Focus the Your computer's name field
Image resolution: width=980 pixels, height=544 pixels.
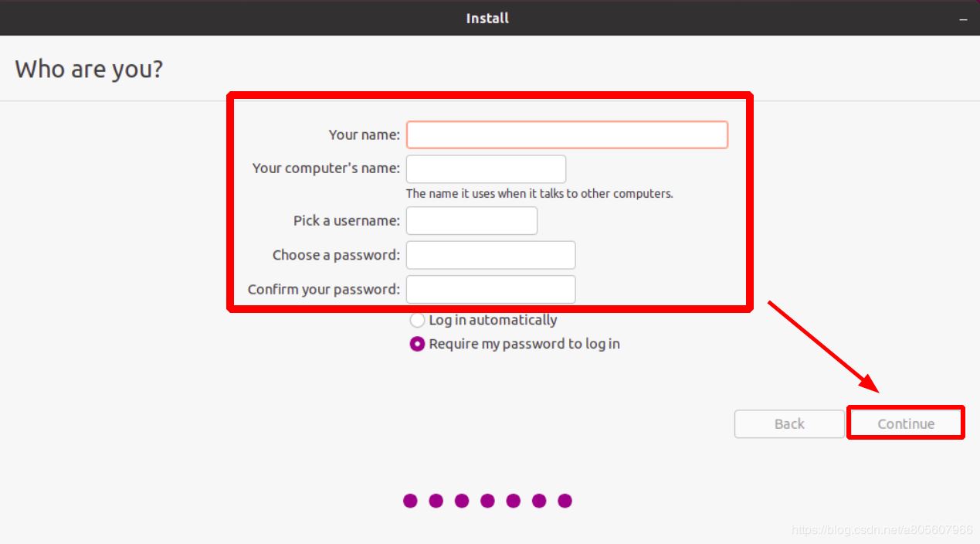pos(486,169)
